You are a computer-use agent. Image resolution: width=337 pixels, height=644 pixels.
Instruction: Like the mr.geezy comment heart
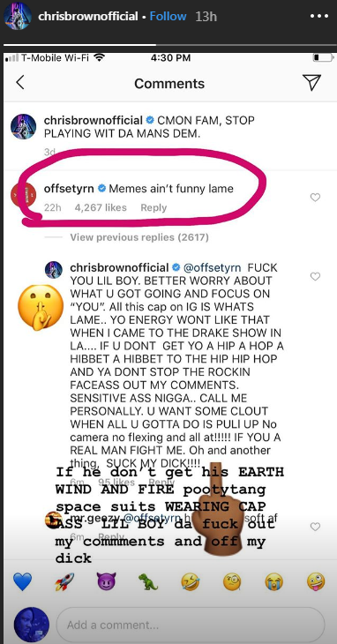(x=315, y=527)
